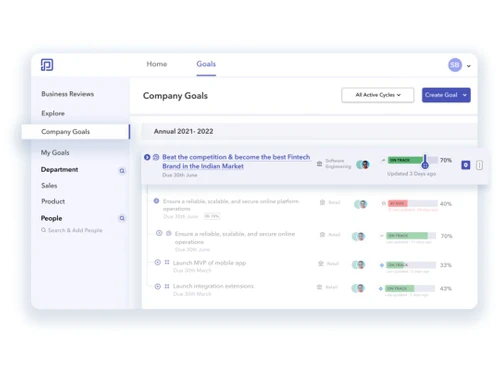Image resolution: width=500 pixels, height=375 pixels.
Task: Open the Product department
Action: (x=53, y=201)
